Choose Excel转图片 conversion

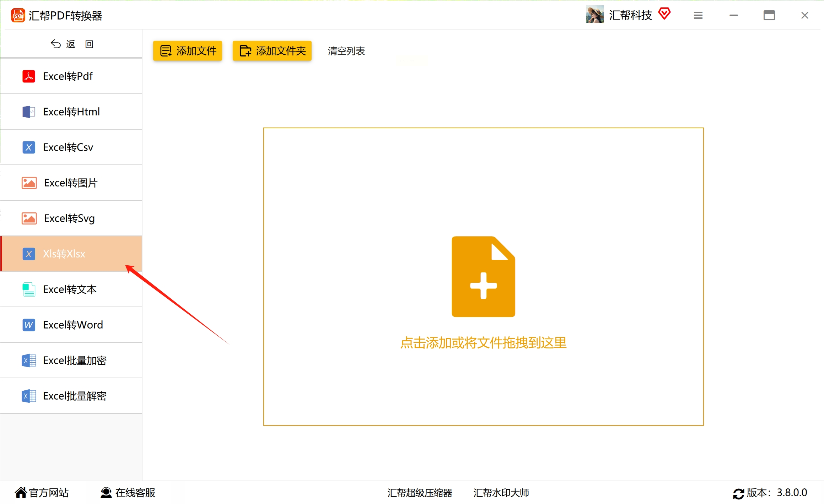pos(71,183)
